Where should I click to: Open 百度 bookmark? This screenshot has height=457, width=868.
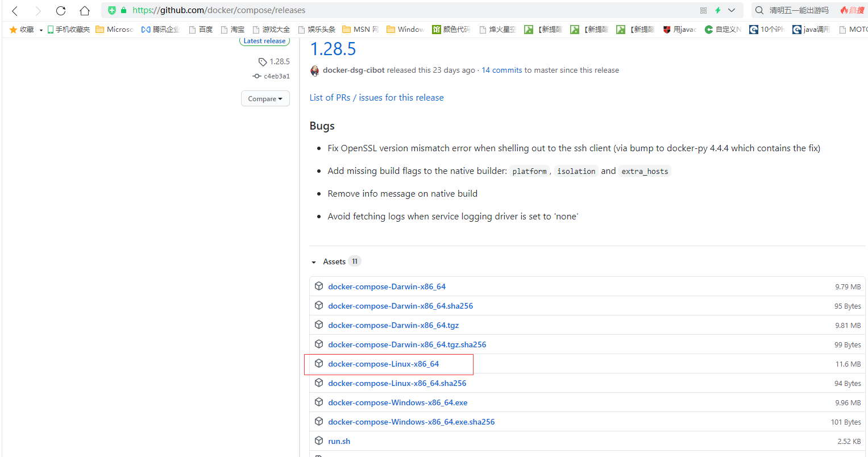click(201, 30)
